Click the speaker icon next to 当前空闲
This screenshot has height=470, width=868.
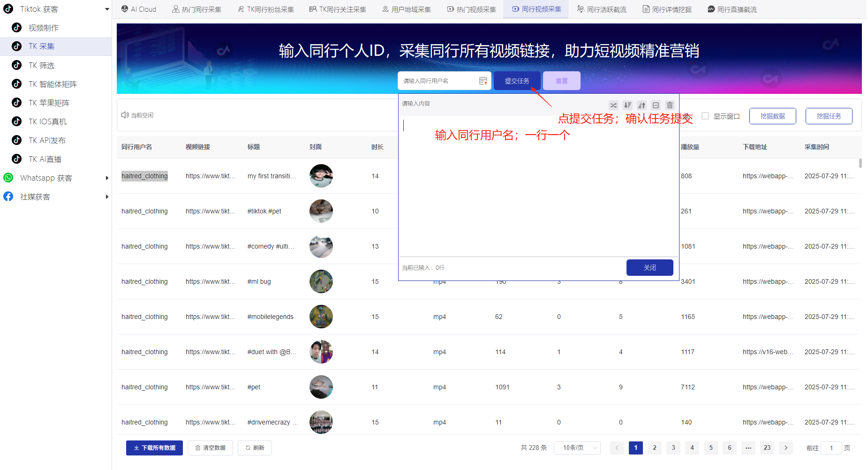pyautogui.click(x=125, y=114)
